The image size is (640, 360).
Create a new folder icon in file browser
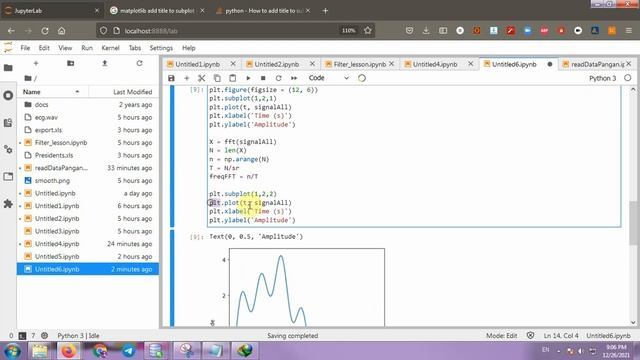(x=71, y=63)
